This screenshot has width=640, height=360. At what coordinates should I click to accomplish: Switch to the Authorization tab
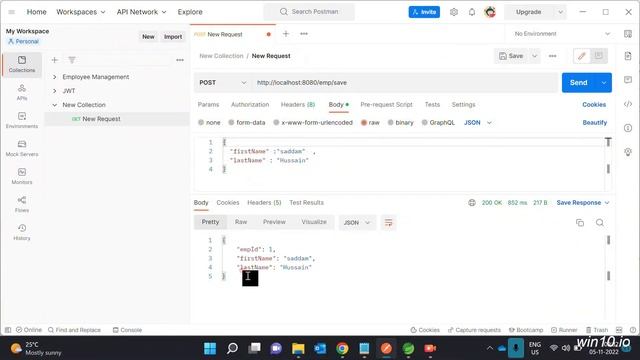click(x=250, y=104)
